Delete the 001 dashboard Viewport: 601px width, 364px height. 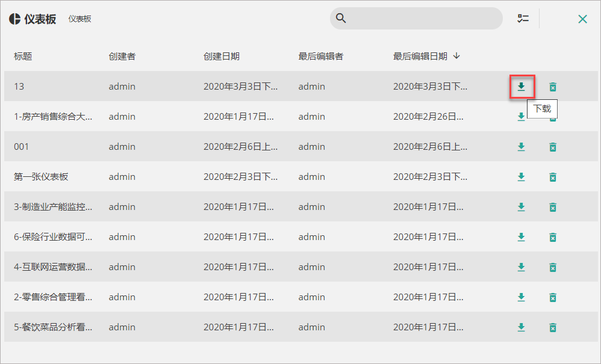click(x=553, y=147)
